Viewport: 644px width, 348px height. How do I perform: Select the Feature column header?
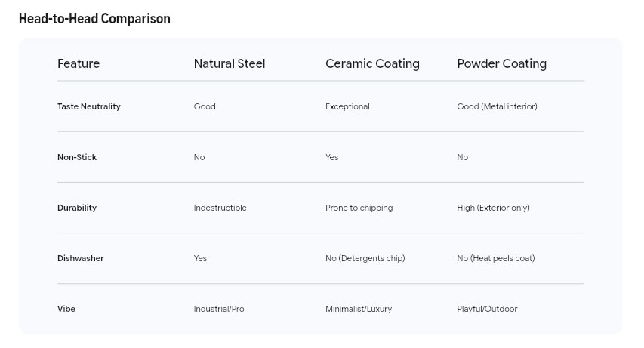tap(79, 63)
